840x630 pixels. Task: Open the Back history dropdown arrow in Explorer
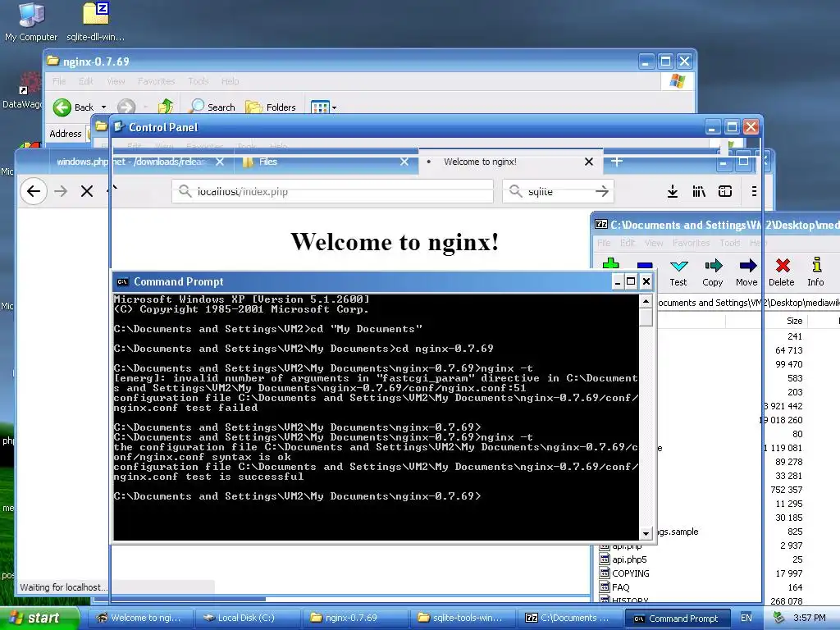coord(103,107)
